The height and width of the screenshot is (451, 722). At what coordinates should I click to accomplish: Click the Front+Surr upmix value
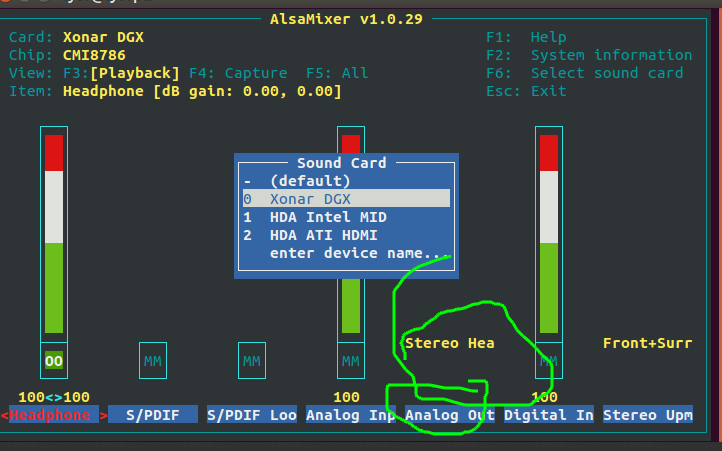(648, 343)
